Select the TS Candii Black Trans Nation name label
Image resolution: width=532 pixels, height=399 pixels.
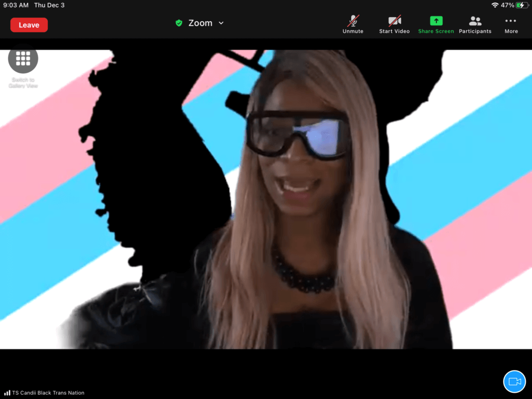point(48,393)
